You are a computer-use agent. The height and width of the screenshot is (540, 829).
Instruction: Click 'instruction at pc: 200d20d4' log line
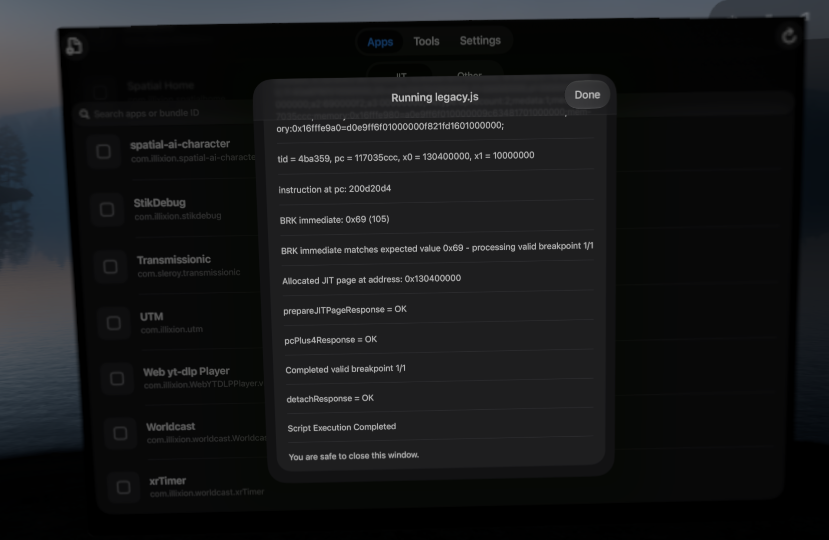(x=335, y=189)
